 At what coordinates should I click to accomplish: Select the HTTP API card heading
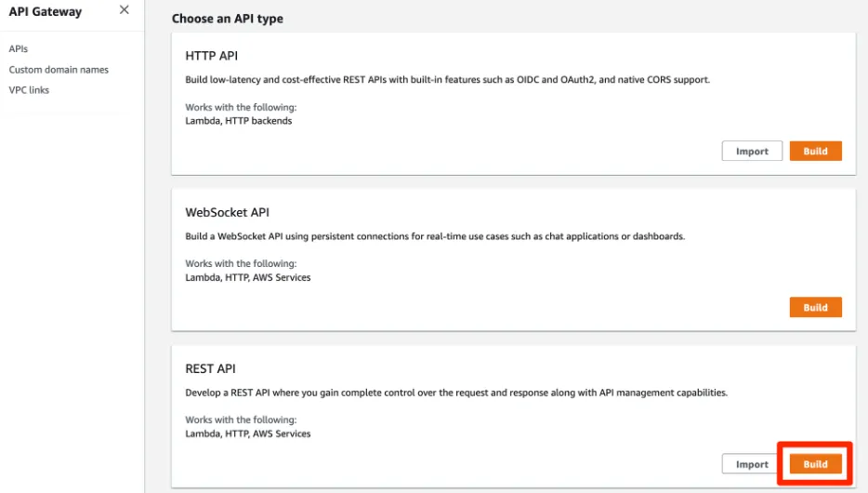[x=212, y=56]
